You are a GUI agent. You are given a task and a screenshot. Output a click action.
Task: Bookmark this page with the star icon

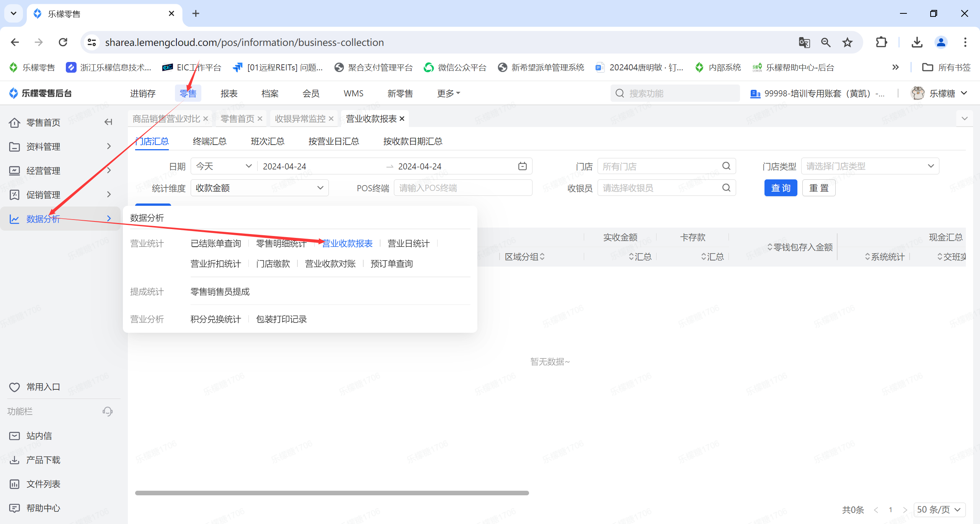coord(847,42)
